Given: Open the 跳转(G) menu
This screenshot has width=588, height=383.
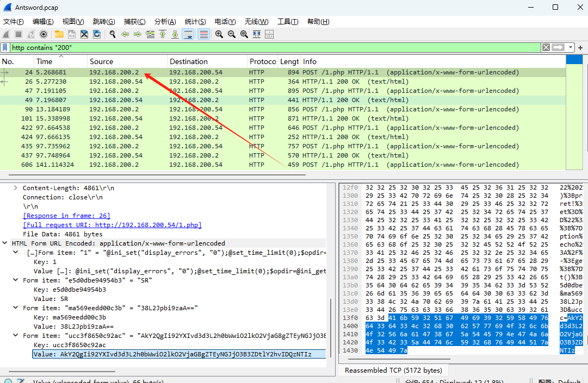Looking at the screenshot, I should pyautogui.click(x=104, y=22).
